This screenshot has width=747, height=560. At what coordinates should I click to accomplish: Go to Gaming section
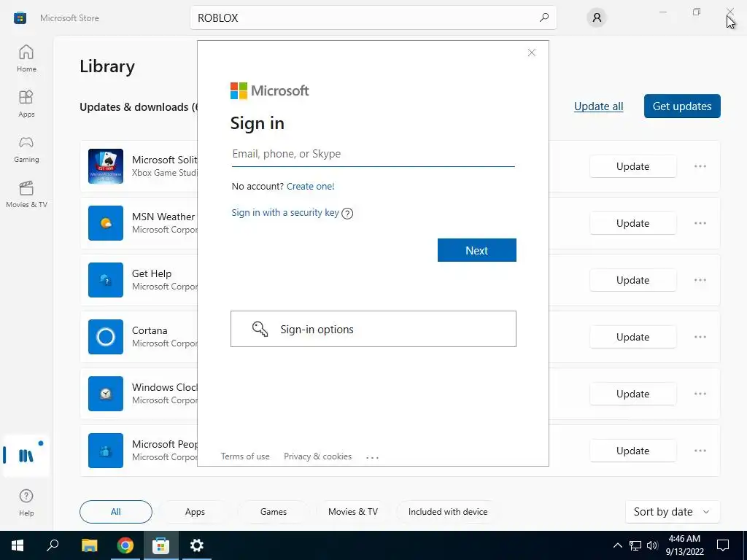pyautogui.click(x=26, y=149)
